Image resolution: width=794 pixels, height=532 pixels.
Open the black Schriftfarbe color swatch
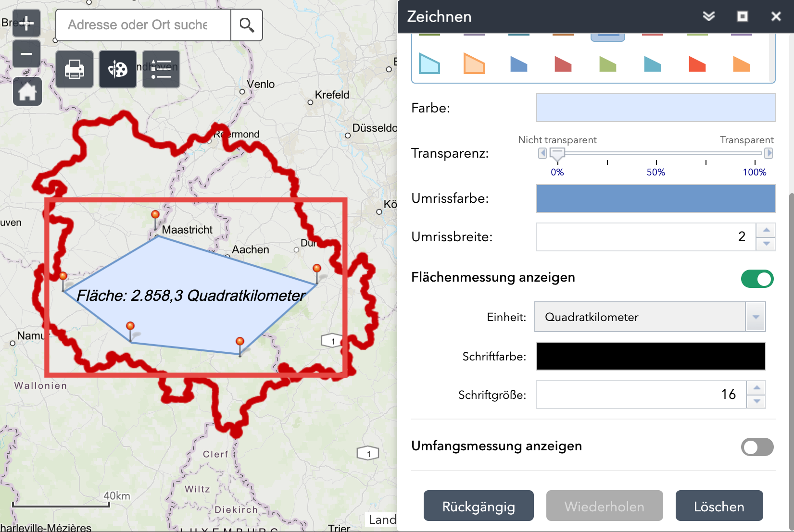pos(651,356)
